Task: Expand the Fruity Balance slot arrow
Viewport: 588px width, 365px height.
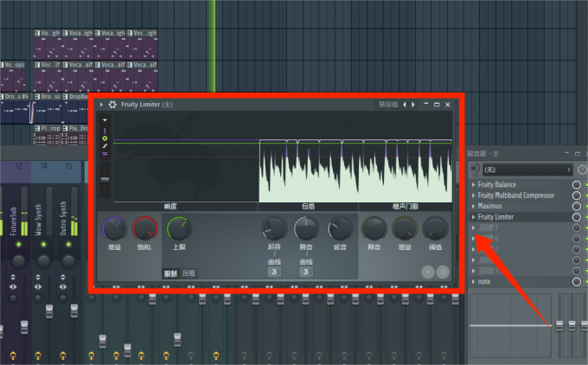Action: pos(473,184)
